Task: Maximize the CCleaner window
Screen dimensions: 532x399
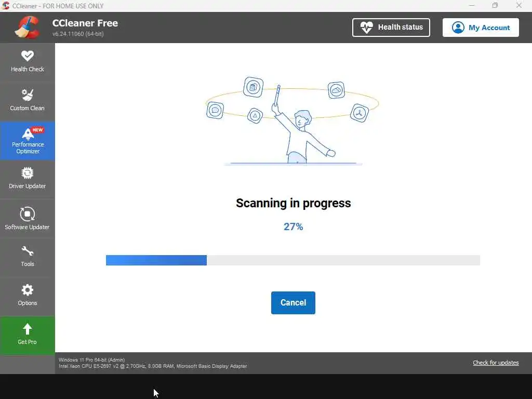Action: tap(495, 6)
